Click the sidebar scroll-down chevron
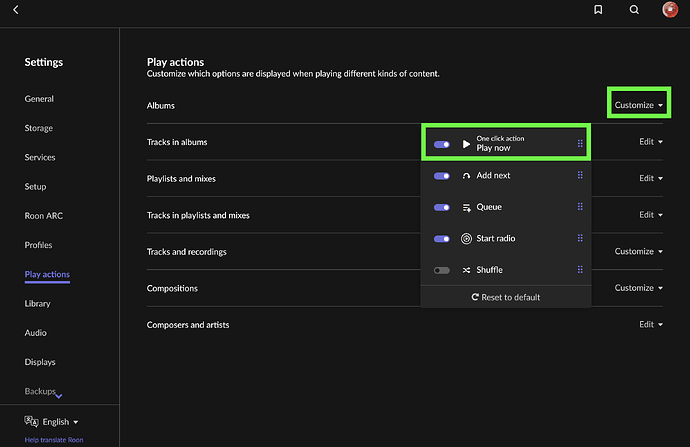 point(59,397)
